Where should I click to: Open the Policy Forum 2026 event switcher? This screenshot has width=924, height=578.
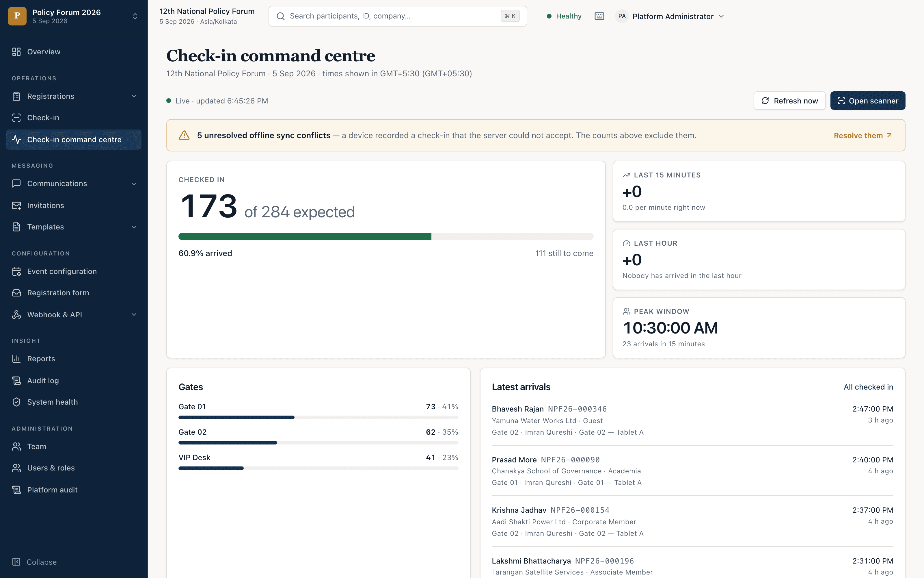(74, 16)
